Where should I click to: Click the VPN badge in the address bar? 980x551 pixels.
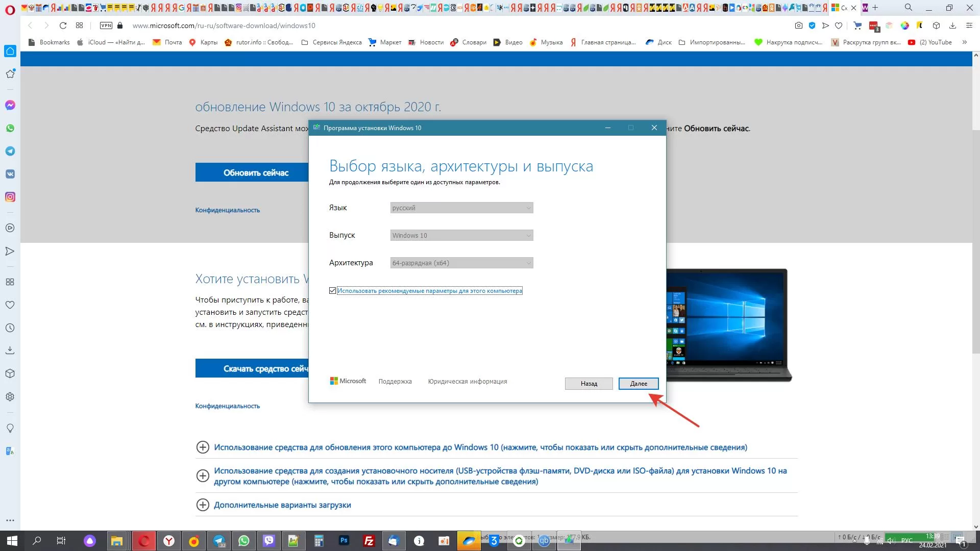pyautogui.click(x=106, y=26)
